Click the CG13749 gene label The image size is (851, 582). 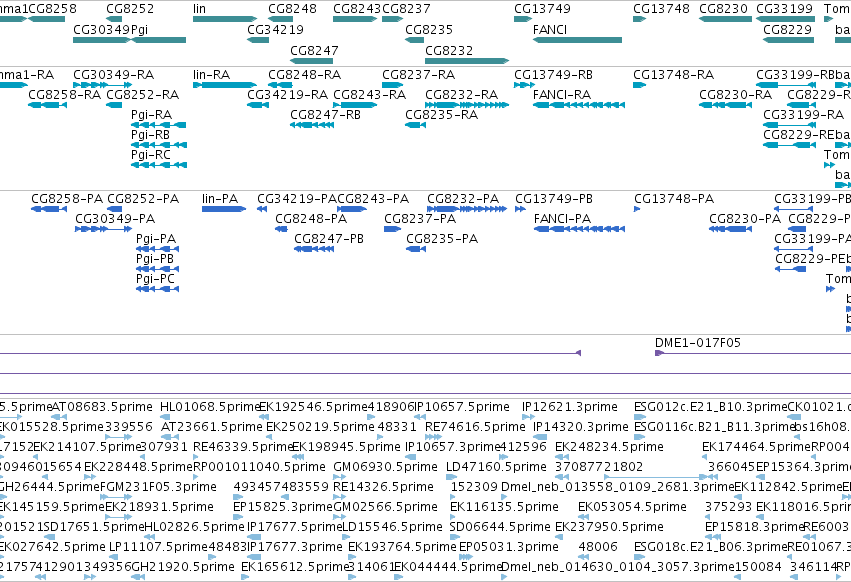[543, 9]
